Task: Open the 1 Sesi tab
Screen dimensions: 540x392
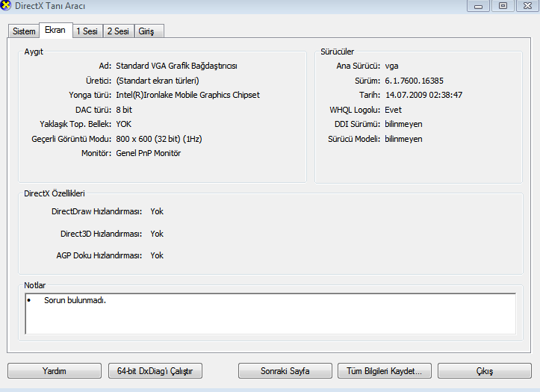Action: point(87,31)
